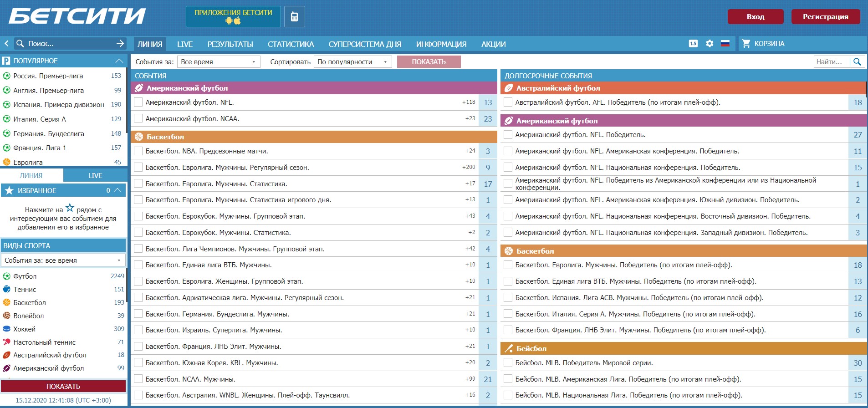This screenshot has width=868, height=408.
Task: Tick MLB Победитель Мировой серии checkbox
Action: (508, 362)
